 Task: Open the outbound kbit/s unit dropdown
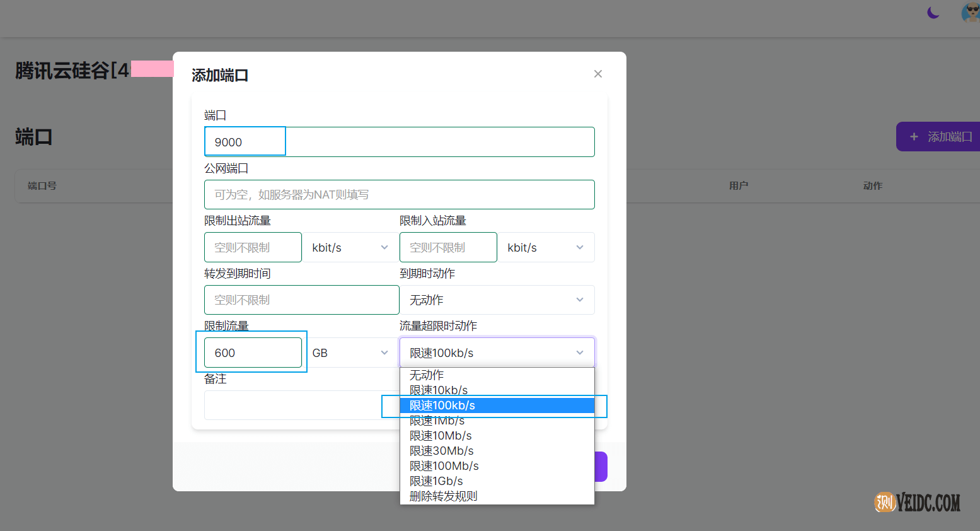coord(350,247)
